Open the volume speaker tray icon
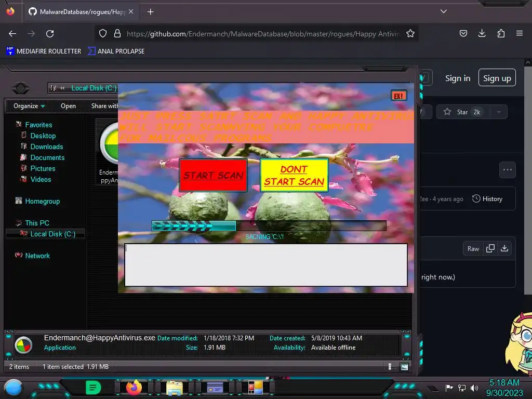This screenshot has height=399, width=532. pos(474,388)
